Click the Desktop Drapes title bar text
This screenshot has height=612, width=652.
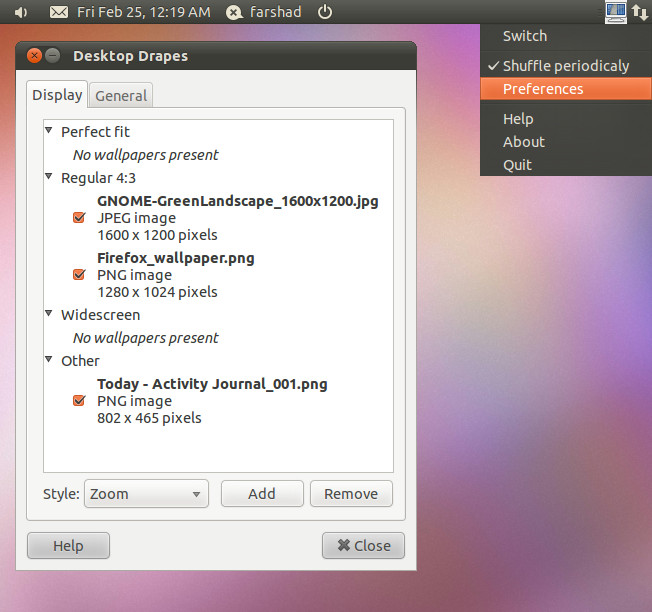click(x=131, y=56)
